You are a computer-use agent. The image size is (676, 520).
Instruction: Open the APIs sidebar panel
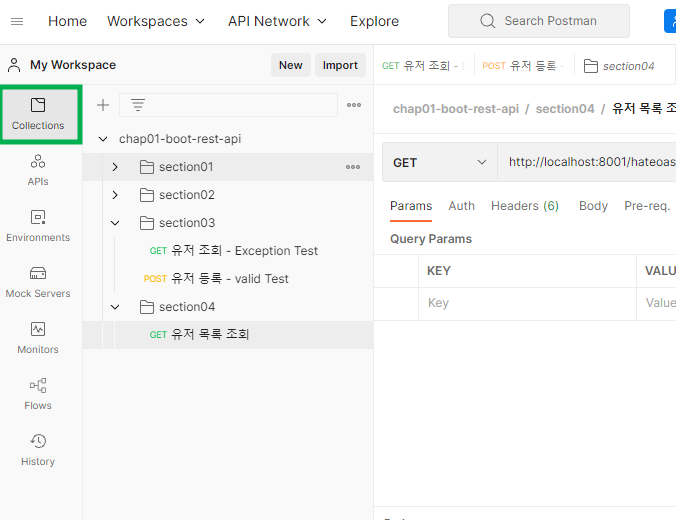tap(38, 170)
